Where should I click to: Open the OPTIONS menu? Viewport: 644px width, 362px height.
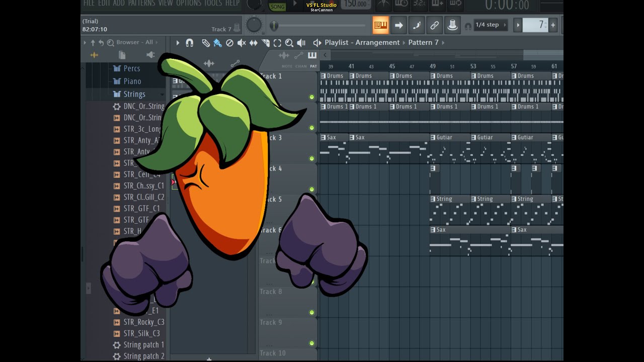tap(189, 3)
